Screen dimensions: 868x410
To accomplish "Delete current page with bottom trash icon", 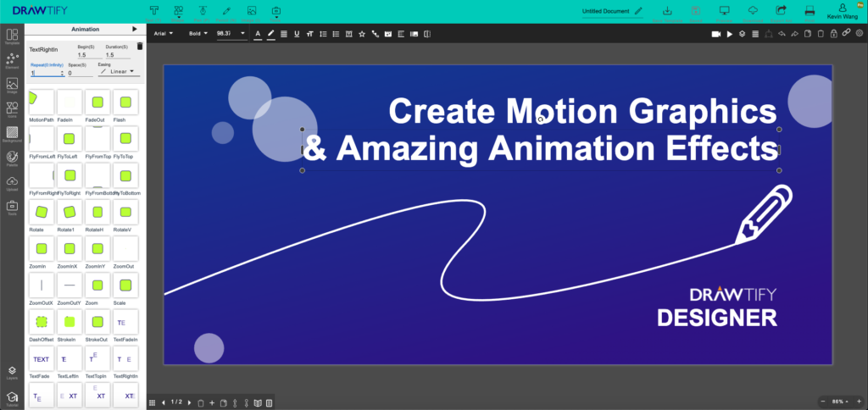I will [x=201, y=402].
